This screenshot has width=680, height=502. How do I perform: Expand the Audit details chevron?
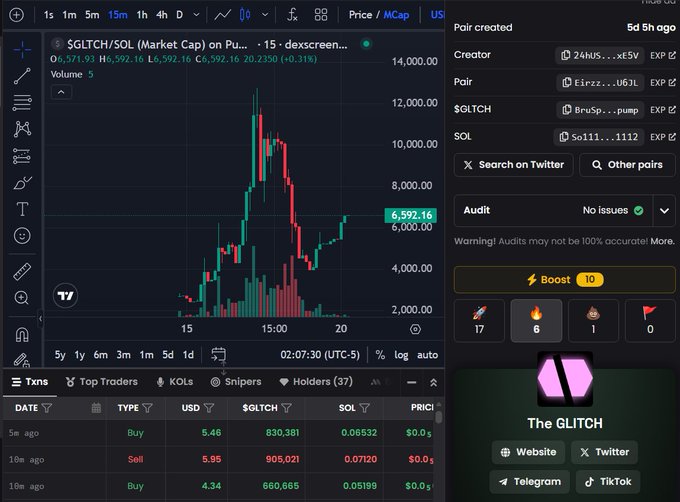click(x=664, y=211)
